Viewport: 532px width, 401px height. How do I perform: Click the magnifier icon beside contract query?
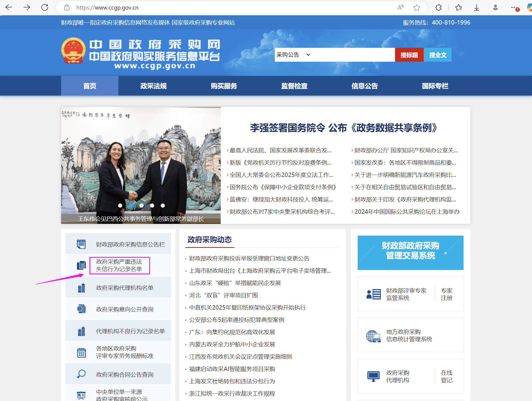(x=81, y=374)
